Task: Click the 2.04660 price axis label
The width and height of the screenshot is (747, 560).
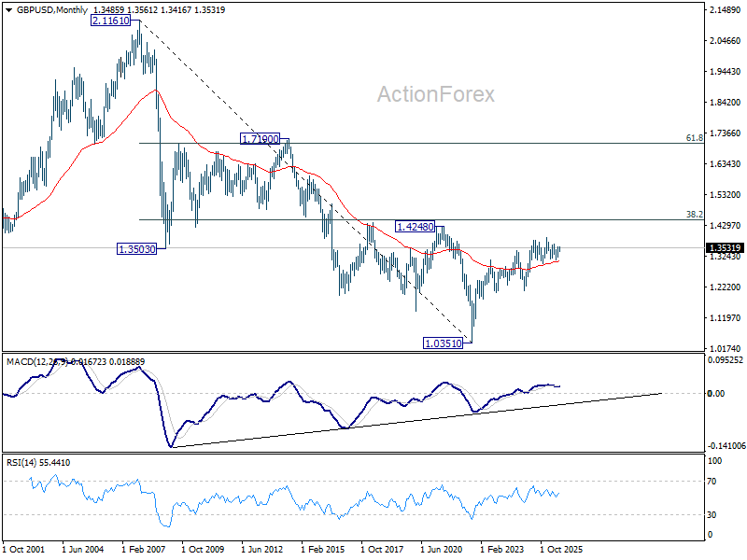Action: point(726,41)
